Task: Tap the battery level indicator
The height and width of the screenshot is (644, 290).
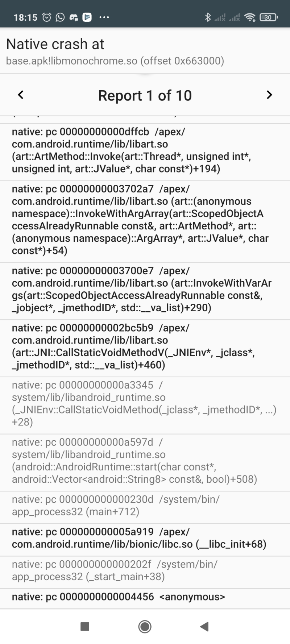Action: point(269,17)
